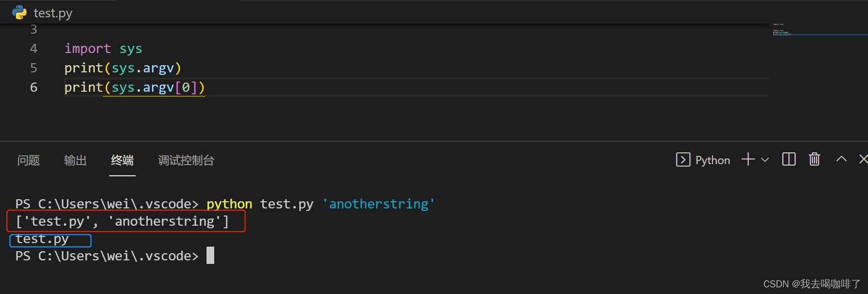Image resolution: width=868 pixels, height=294 pixels.
Task: Click the CSDN watermark at bottom right
Action: 811,284
